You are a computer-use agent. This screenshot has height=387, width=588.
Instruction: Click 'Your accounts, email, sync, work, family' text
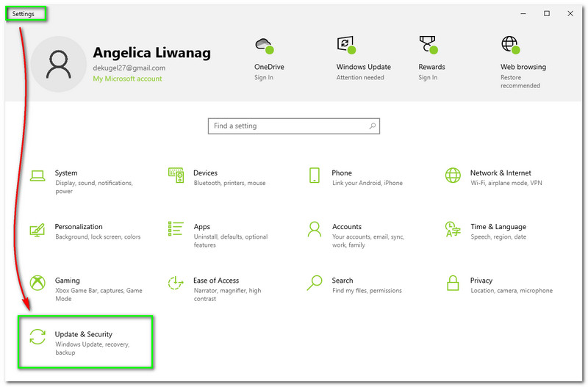point(368,241)
